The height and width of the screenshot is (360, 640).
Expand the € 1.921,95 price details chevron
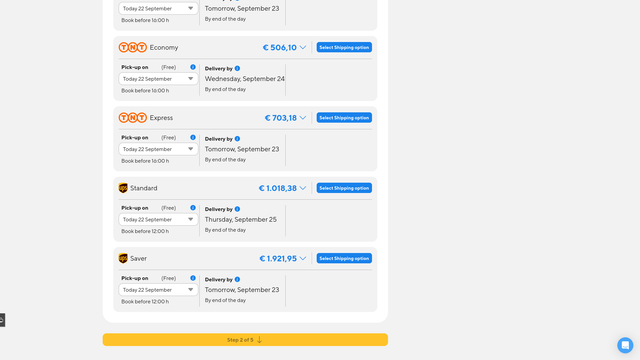(302, 258)
